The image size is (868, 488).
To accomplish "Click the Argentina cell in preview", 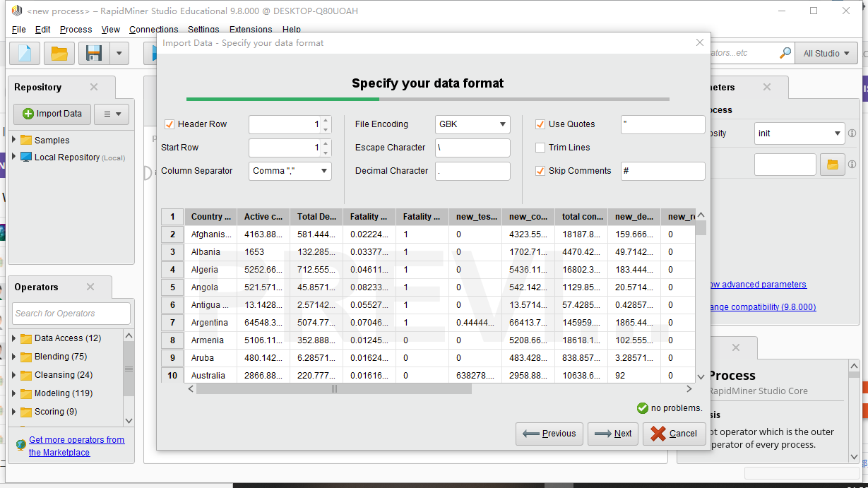I will click(x=210, y=323).
